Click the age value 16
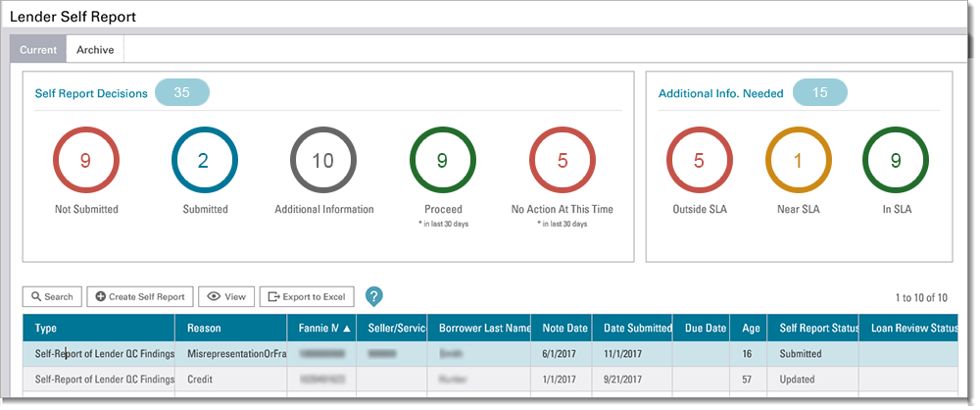The width and height of the screenshot is (980, 410). (x=748, y=354)
